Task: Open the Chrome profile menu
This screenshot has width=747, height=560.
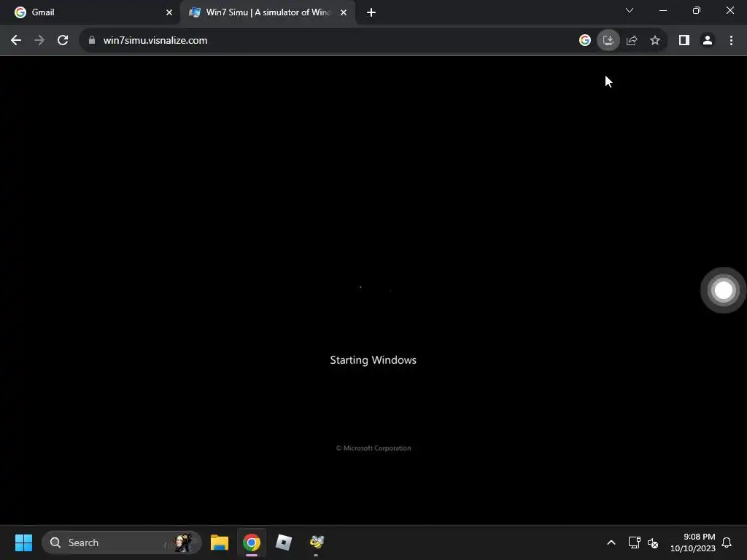Action: (708, 41)
